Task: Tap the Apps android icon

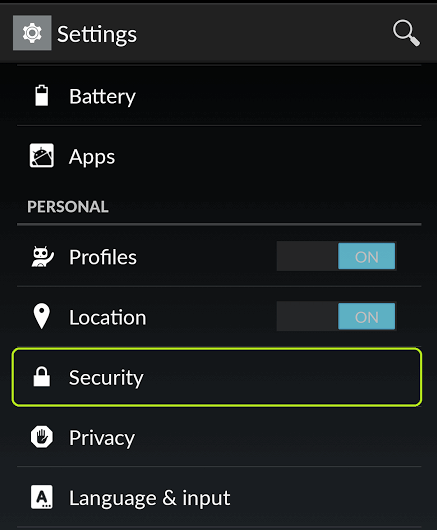Action: (42, 155)
